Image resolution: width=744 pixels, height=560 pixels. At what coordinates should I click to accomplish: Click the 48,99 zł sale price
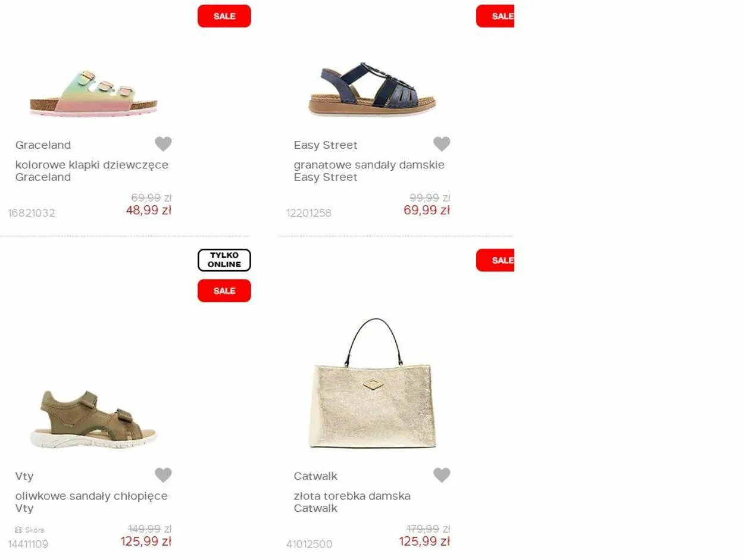(149, 210)
